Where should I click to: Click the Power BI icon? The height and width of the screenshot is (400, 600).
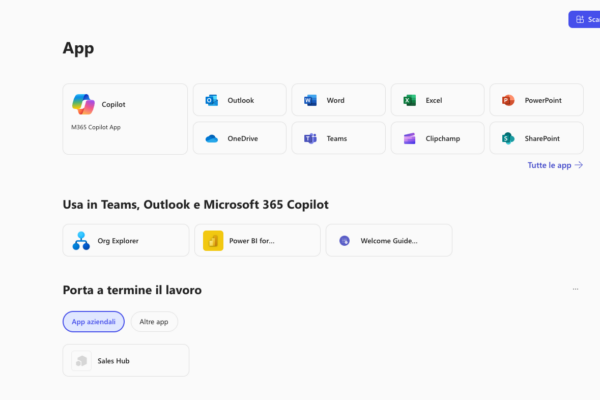213,240
